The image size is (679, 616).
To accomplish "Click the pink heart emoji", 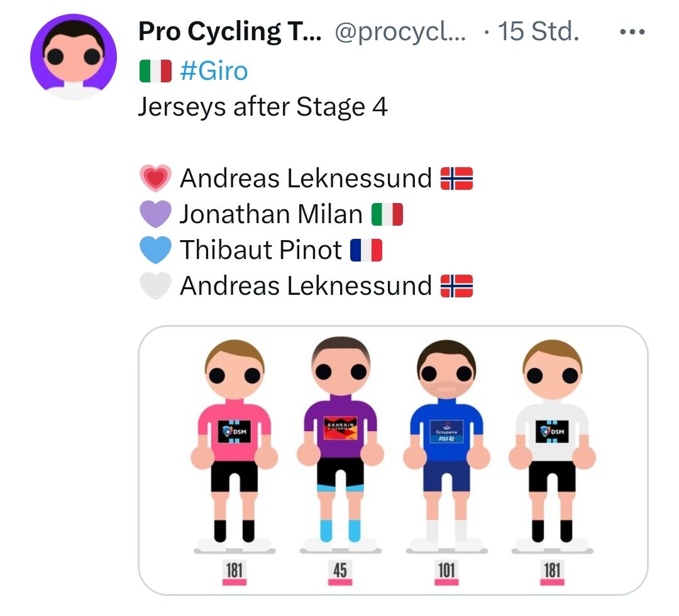I will click(155, 179).
